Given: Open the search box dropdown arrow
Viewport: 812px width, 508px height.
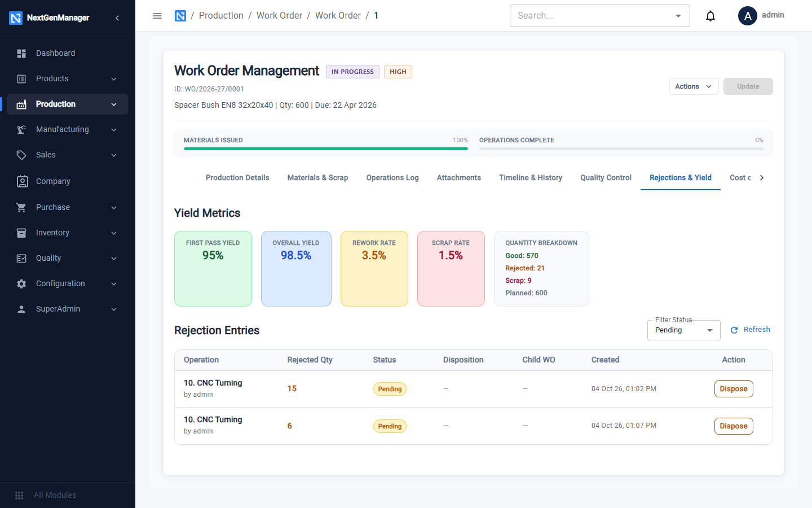Looking at the screenshot, I should [x=678, y=16].
